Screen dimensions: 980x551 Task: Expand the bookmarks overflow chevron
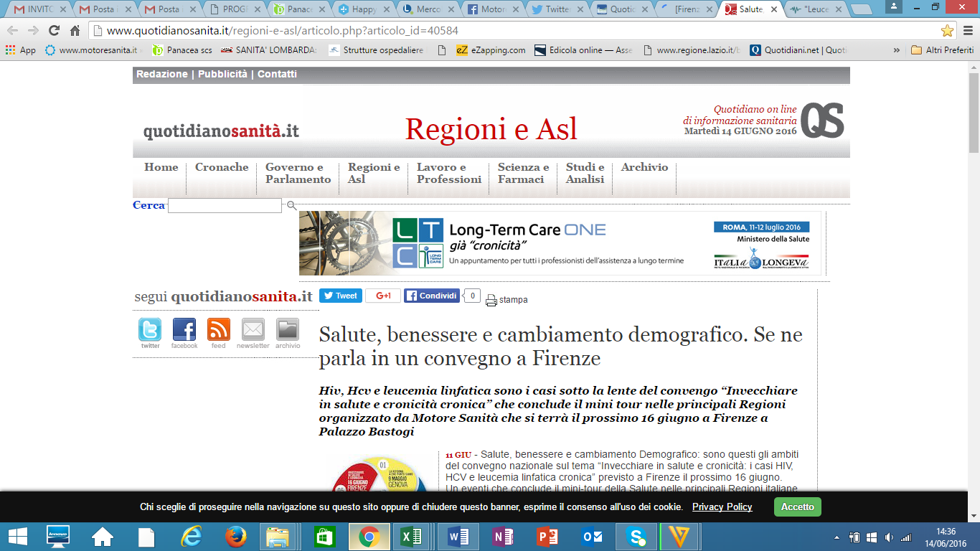coord(896,50)
